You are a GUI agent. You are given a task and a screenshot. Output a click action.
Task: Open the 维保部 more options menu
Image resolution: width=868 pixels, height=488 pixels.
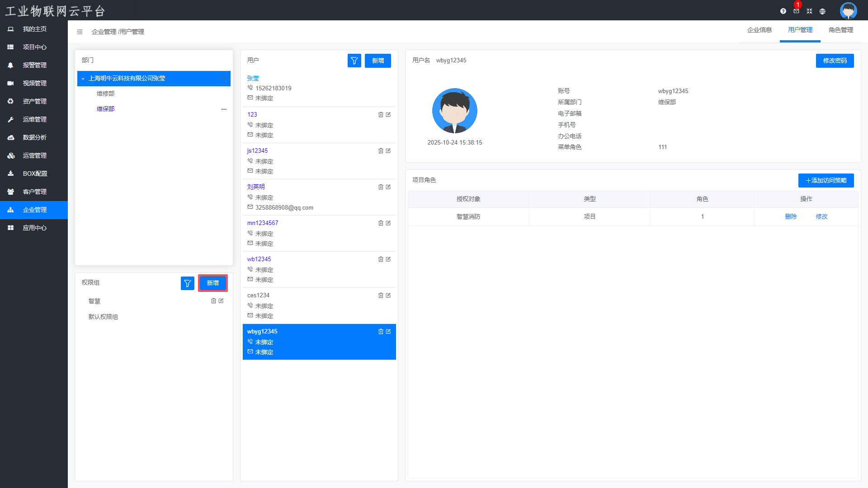coord(224,109)
